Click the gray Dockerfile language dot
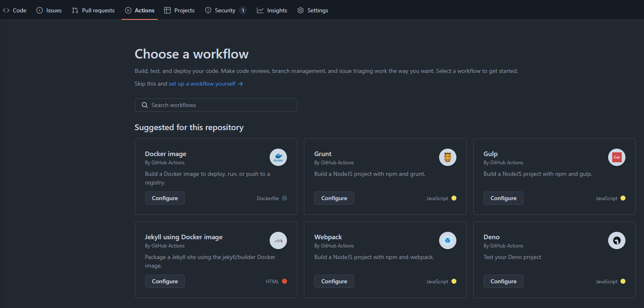This screenshot has height=308, width=644. [x=284, y=198]
